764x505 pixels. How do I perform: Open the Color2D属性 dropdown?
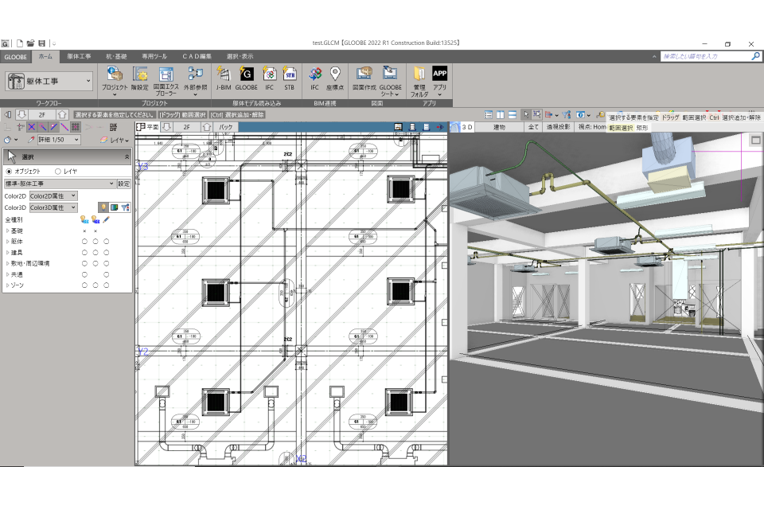click(x=53, y=196)
